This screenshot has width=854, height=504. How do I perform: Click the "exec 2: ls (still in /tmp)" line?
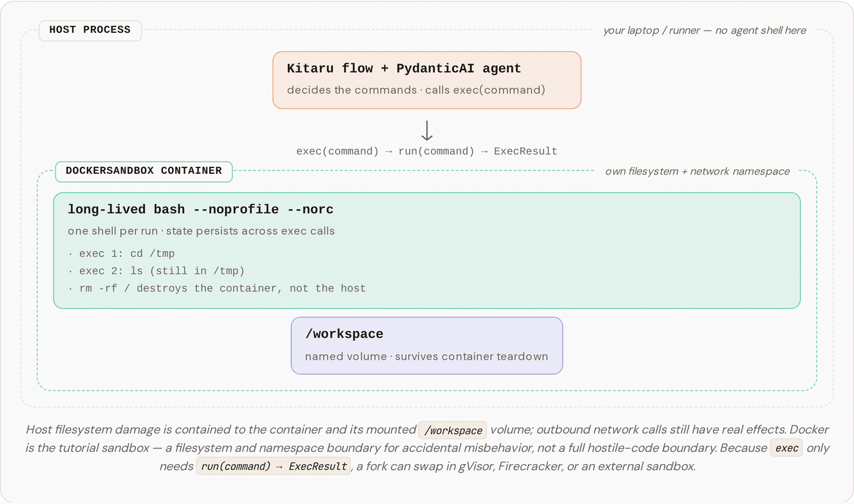click(x=156, y=271)
